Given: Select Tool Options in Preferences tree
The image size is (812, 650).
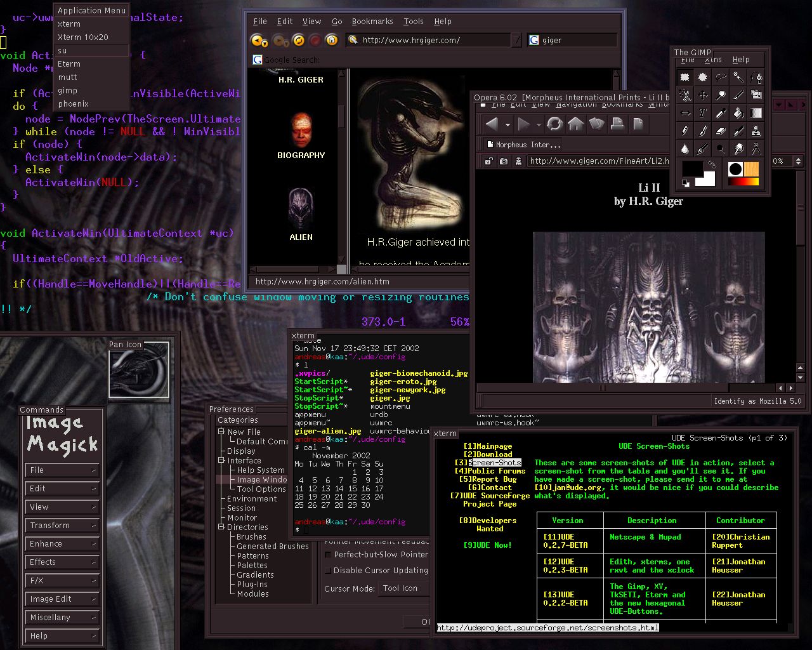Looking at the screenshot, I should point(261,489).
